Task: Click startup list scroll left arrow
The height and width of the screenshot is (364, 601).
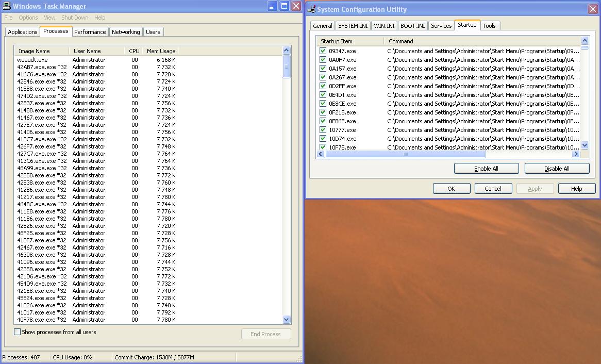Action: click(x=321, y=154)
